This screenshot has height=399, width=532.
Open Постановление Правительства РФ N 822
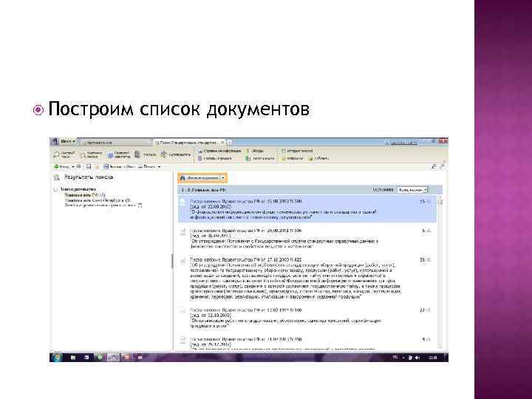click(245, 259)
